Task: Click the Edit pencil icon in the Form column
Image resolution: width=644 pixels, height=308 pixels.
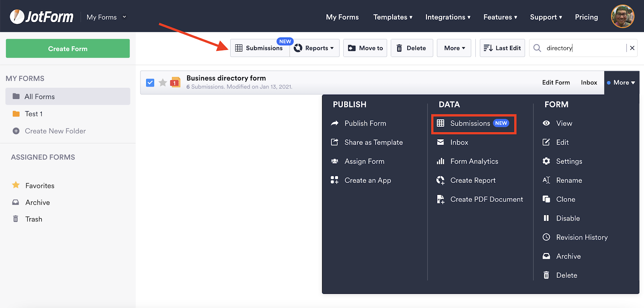Action: click(546, 142)
